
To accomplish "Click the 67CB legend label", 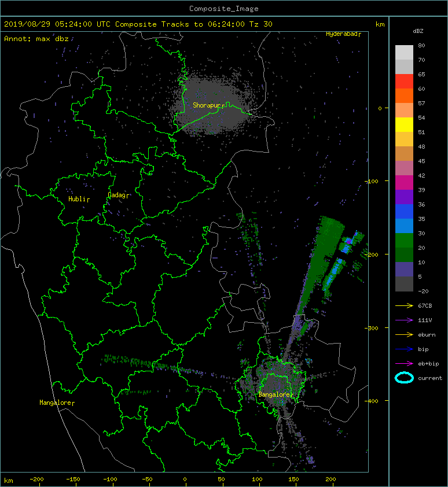I will pos(425,306).
